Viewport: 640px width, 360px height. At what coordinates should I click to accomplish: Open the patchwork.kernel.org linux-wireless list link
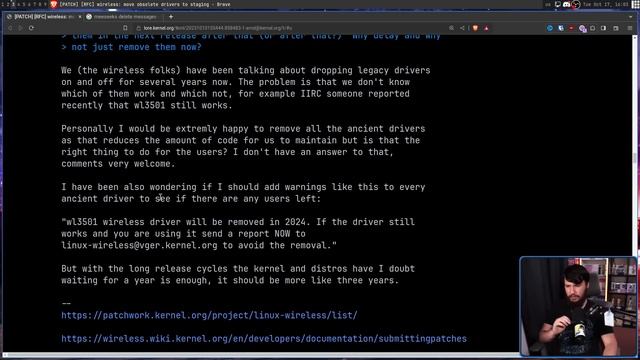click(209, 316)
